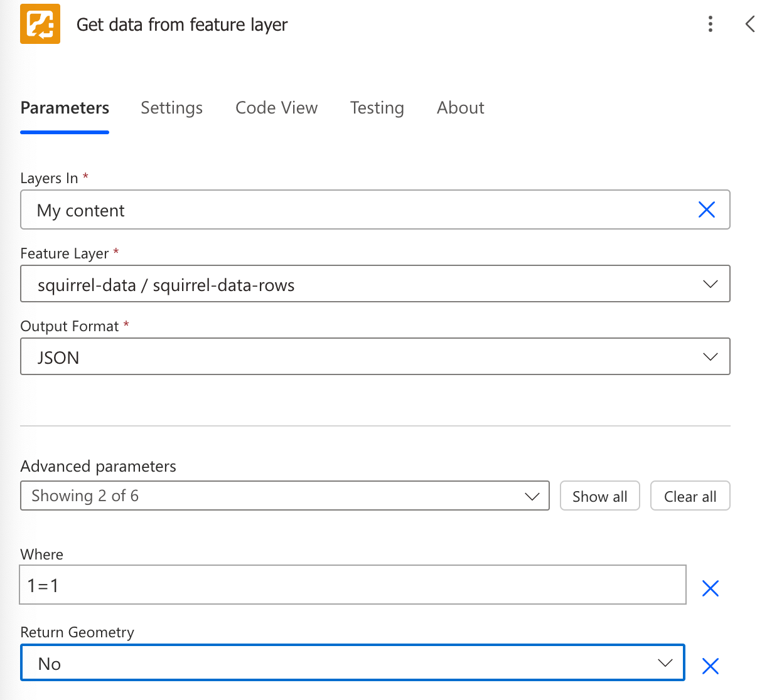Switch to the Settings tab
Screen dimensions: 767x700
171,108
